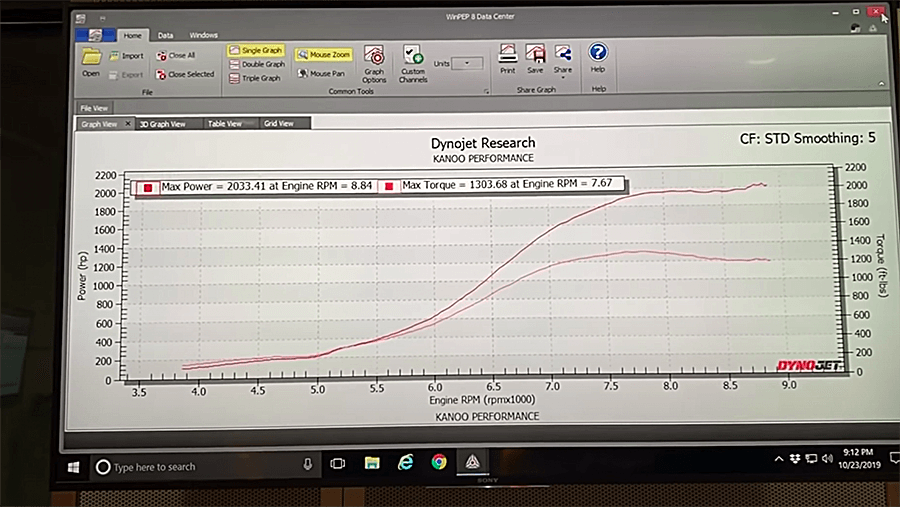Screen dimensions: 900x507
Task: Click the Windows search box
Action: coord(204,467)
